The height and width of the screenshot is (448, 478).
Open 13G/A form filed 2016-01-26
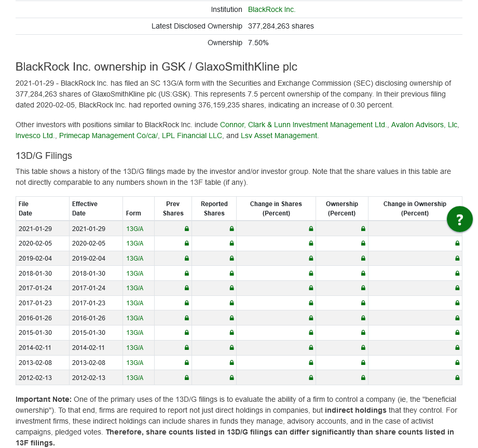(x=135, y=318)
